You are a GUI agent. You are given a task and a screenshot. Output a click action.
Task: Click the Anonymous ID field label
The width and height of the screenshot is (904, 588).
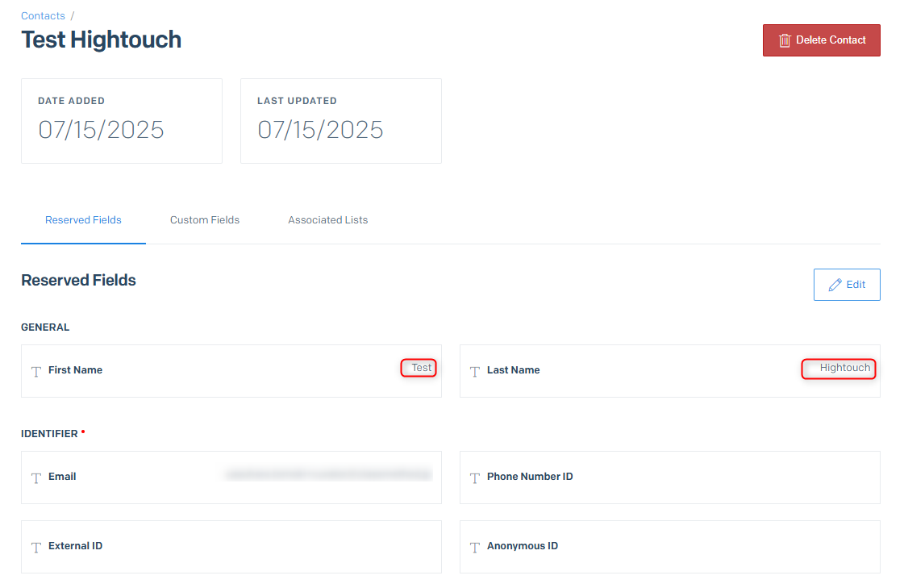523,546
